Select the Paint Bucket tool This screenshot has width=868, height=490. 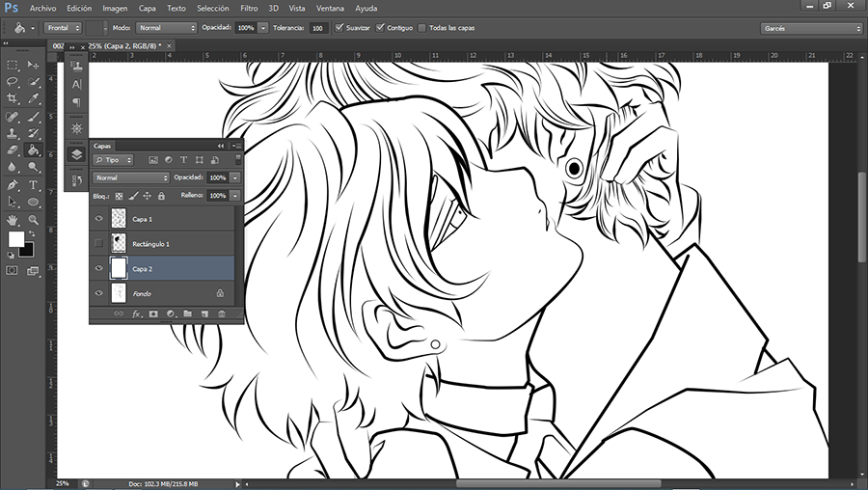33,150
